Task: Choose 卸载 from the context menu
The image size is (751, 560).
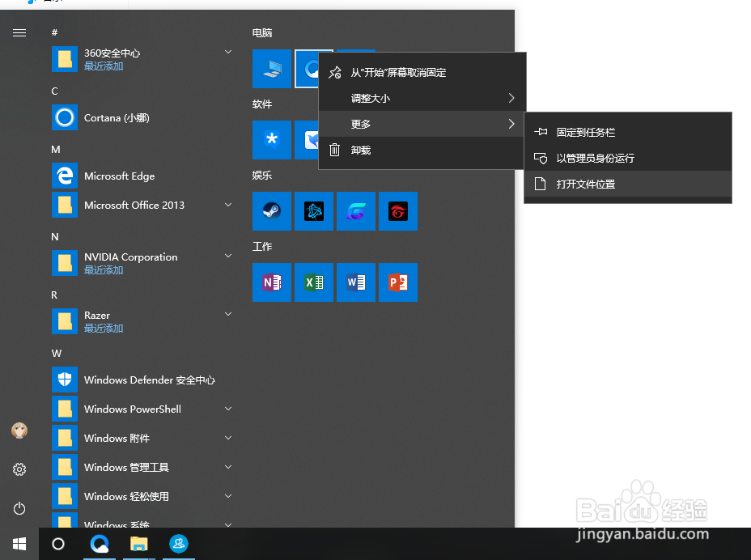Action: tap(422, 151)
